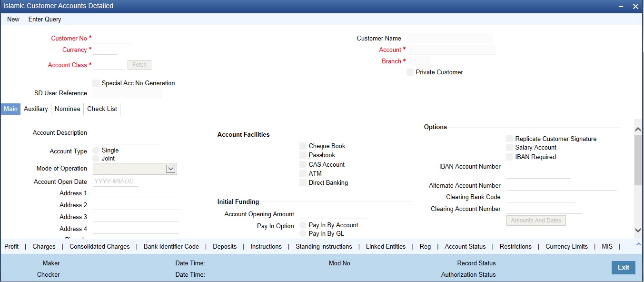Viewport: 644px width, 282px height.
Task: Click the New toolbar action
Action: pos(13,20)
